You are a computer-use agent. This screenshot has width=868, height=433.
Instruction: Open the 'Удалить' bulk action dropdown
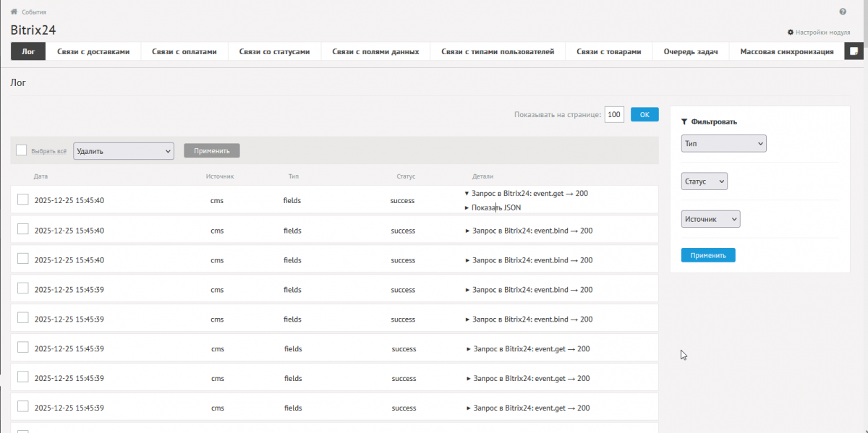coord(124,151)
